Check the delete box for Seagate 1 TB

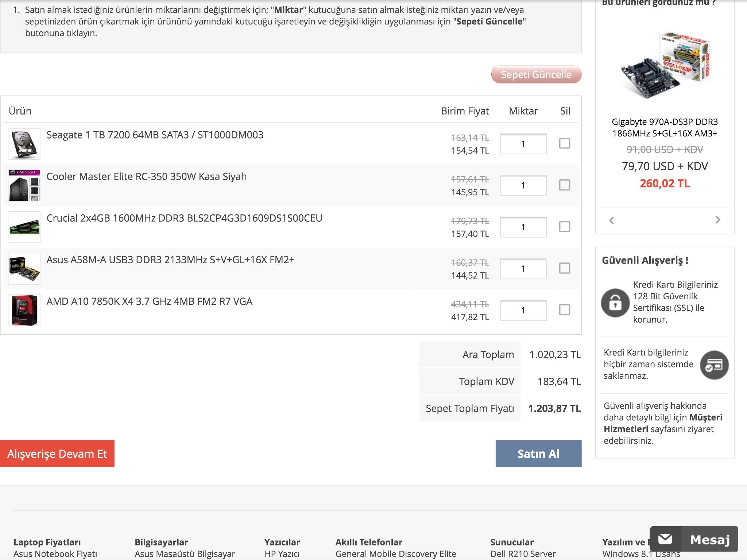564,143
